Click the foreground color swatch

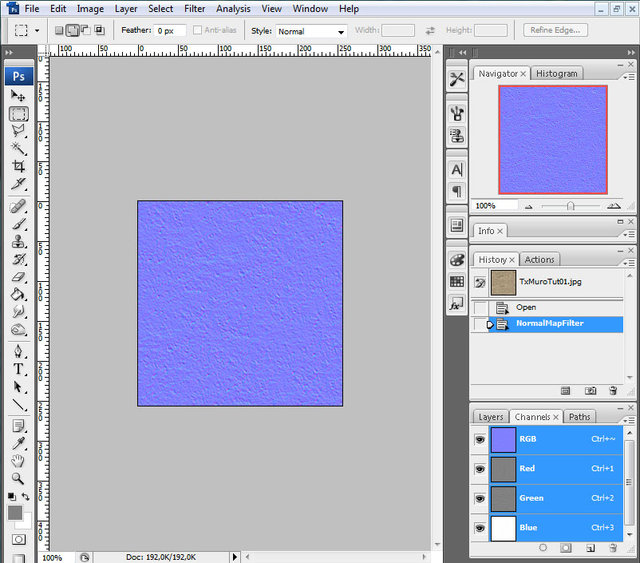[x=15, y=512]
